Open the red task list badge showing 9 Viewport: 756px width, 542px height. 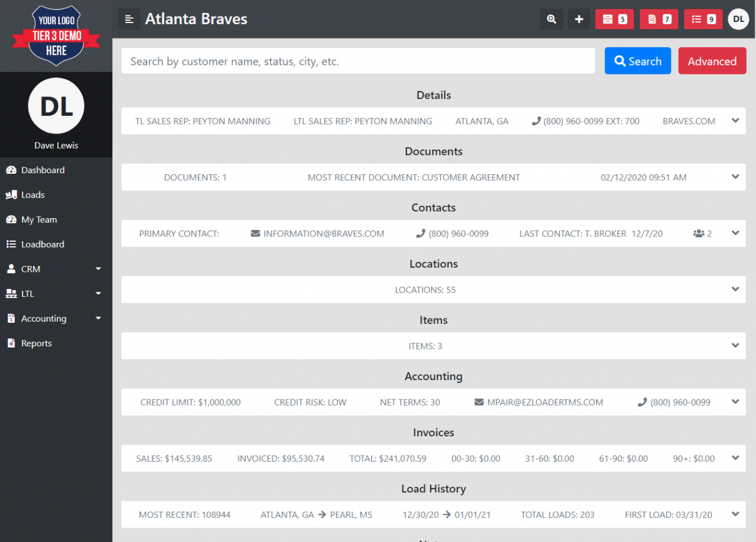click(703, 19)
